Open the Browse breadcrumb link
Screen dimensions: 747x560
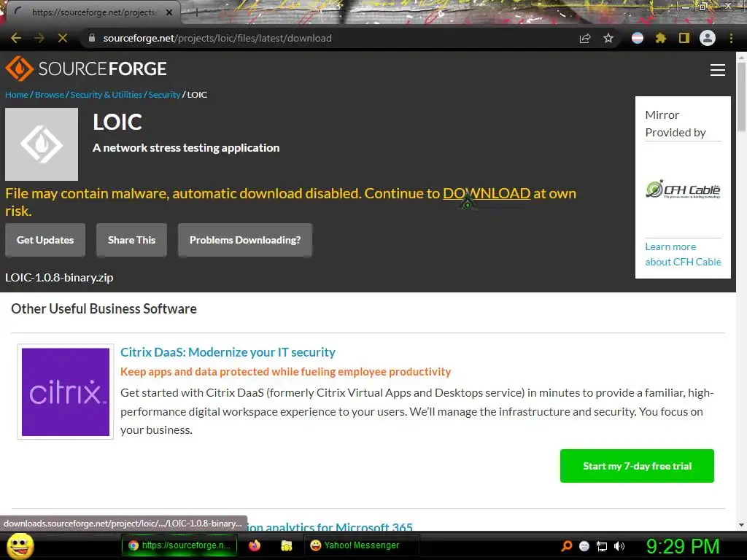pos(50,94)
